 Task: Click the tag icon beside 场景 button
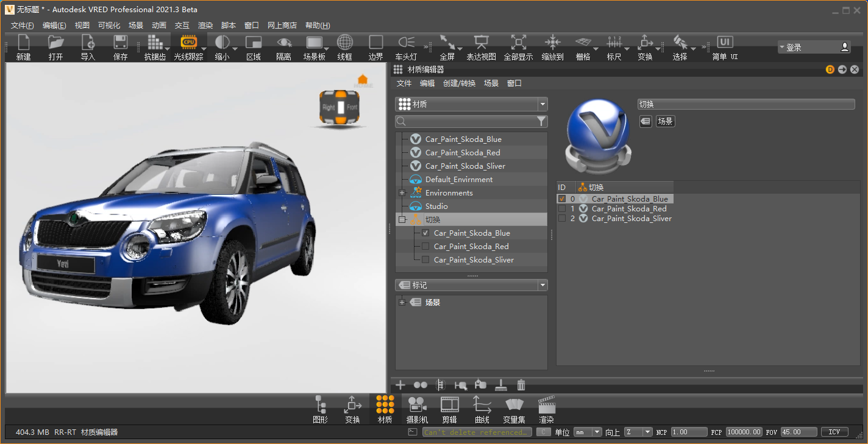point(645,122)
